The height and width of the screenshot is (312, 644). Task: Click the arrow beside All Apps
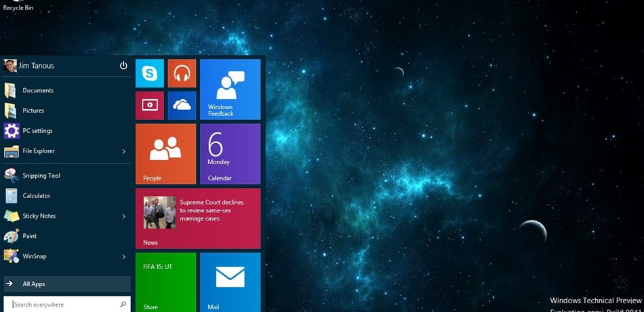(x=9, y=284)
